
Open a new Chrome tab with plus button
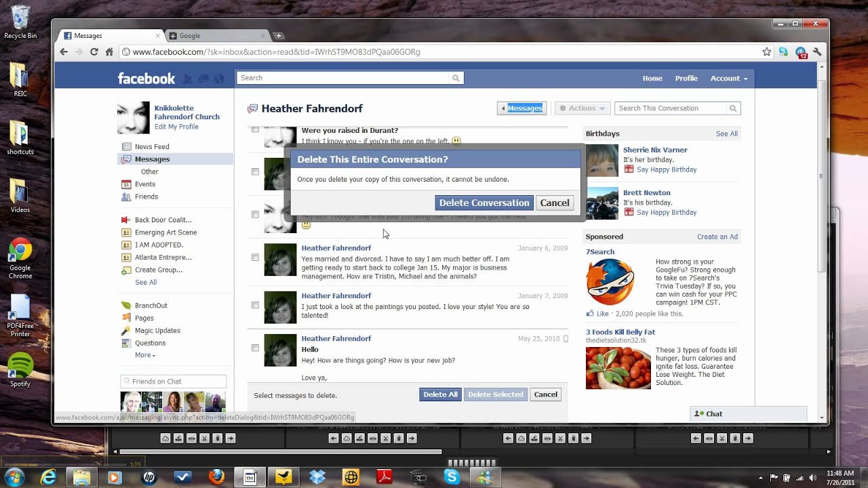click(x=279, y=36)
